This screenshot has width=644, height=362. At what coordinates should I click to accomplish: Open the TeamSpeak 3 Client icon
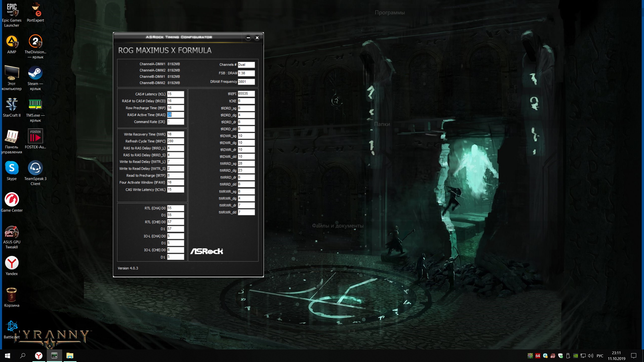point(35,168)
